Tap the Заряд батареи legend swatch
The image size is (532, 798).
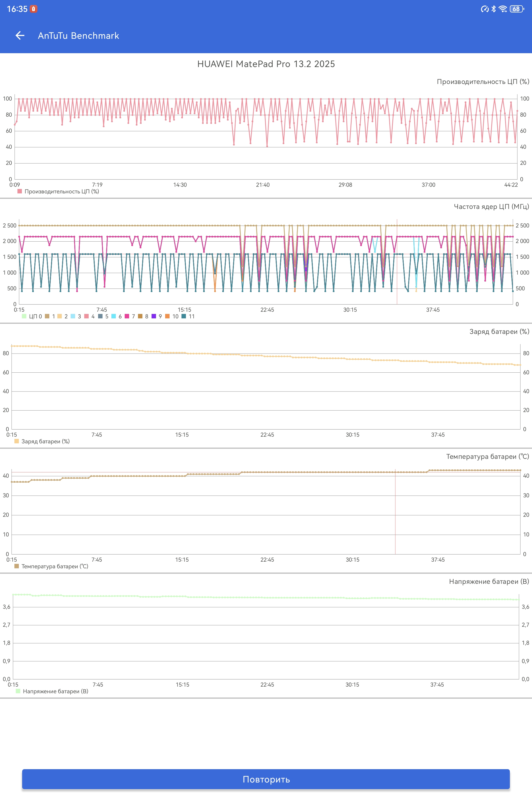(x=17, y=441)
